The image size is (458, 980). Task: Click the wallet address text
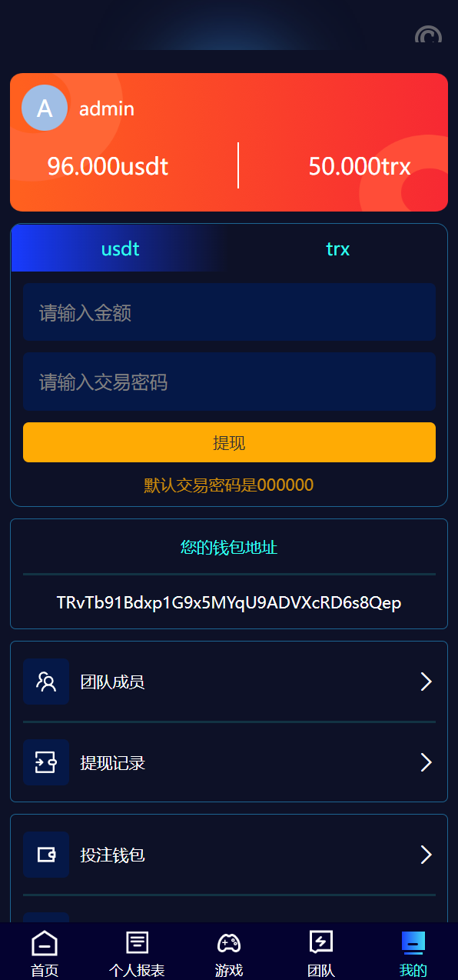click(229, 602)
